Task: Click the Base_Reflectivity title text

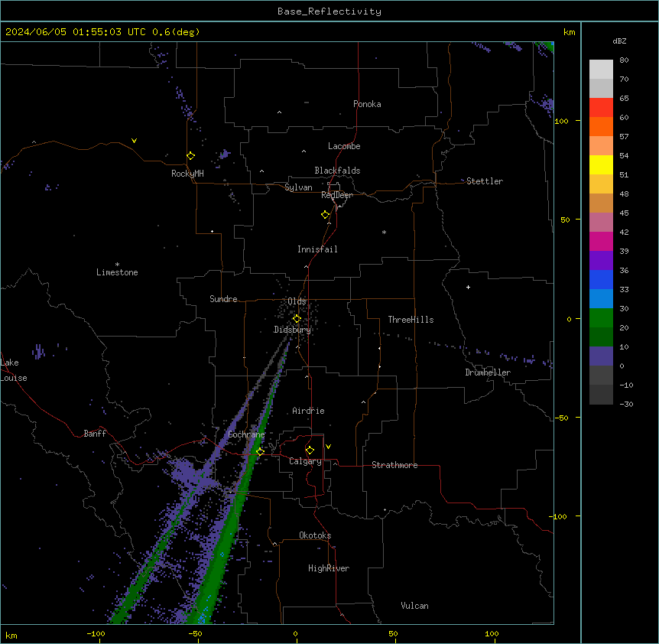Action: click(x=329, y=11)
